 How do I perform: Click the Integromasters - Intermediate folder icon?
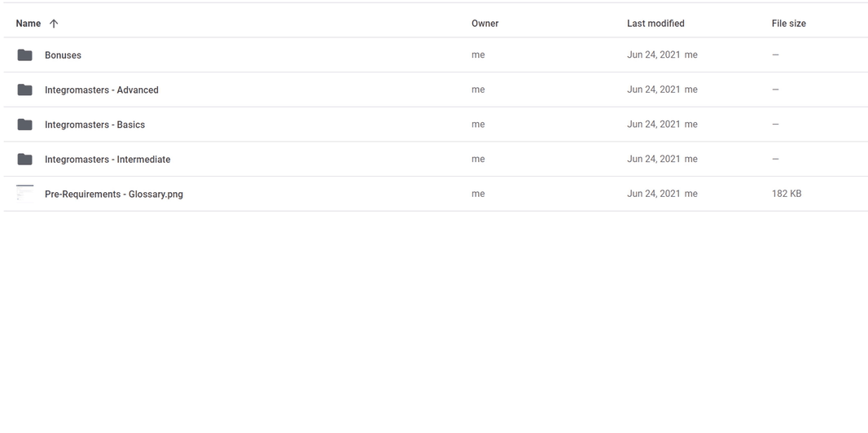[x=25, y=160]
